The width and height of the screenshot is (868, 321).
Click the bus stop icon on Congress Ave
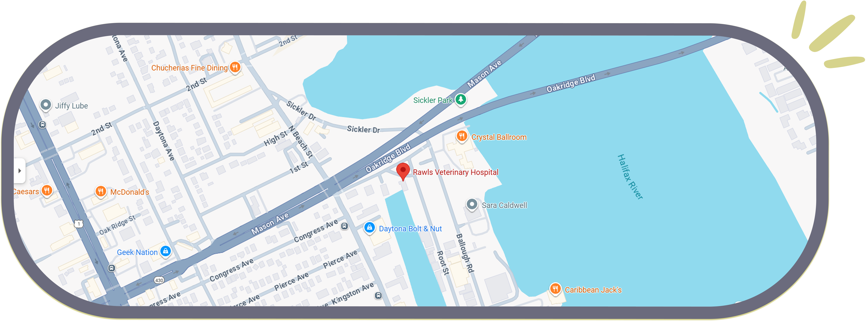pyautogui.click(x=344, y=226)
